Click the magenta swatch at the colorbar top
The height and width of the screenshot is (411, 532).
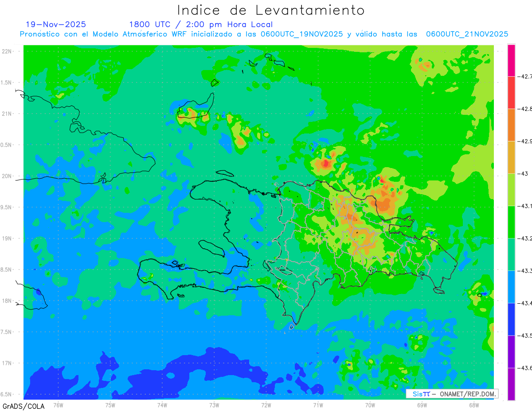point(511,60)
